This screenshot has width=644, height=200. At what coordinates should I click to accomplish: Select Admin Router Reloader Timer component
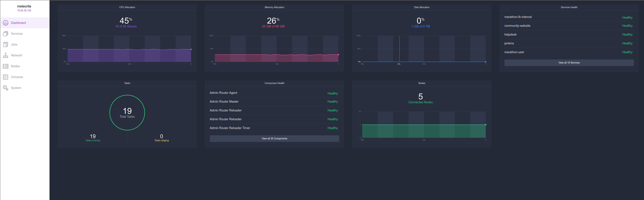click(230, 128)
